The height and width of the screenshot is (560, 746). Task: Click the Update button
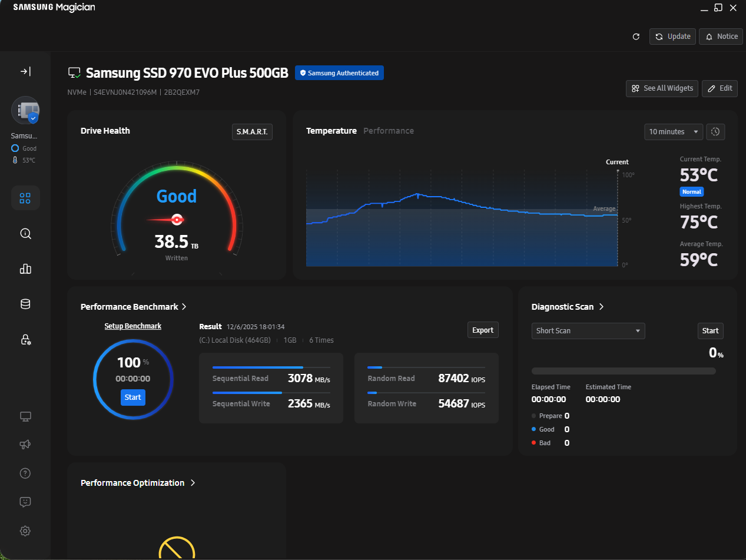pyautogui.click(x=673, y=37)
